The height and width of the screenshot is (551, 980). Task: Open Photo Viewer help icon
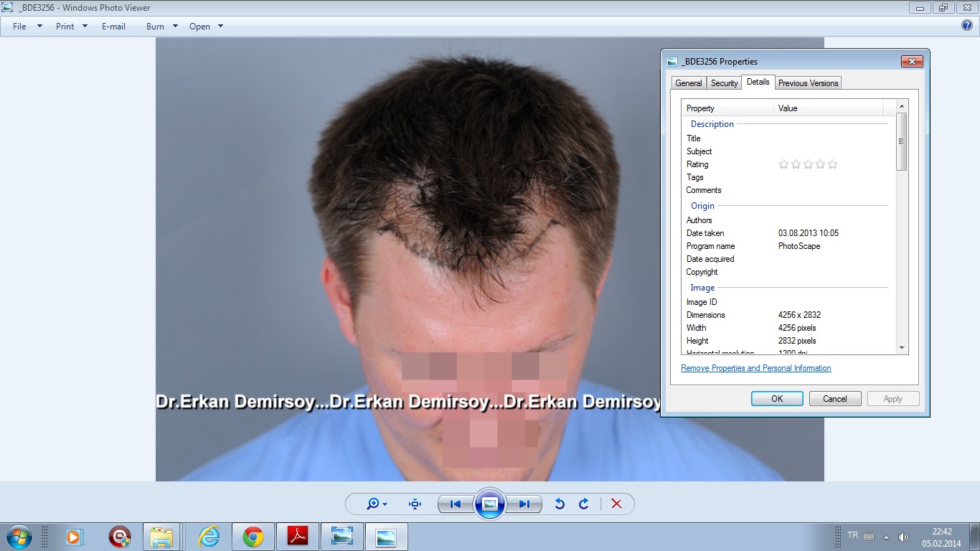click(x=967, y=26)
